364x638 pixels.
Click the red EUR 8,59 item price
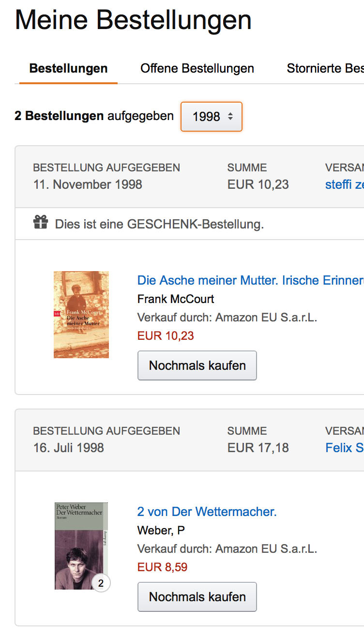pyautogui.click(x=162, y=567)
